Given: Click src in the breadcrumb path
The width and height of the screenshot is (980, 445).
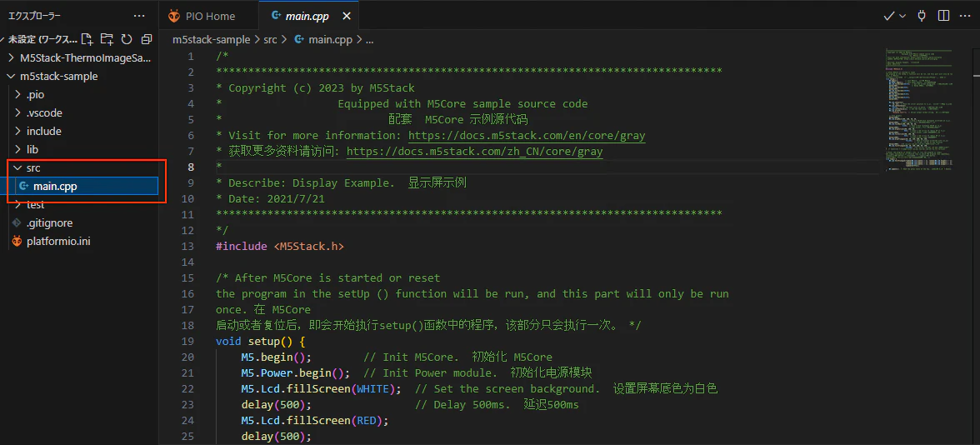Looking at the screenshot, I should 270,39.
